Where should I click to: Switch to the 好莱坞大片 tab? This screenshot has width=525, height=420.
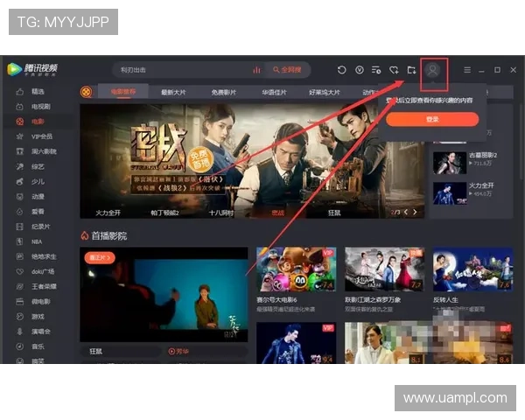tap(325, 92)
